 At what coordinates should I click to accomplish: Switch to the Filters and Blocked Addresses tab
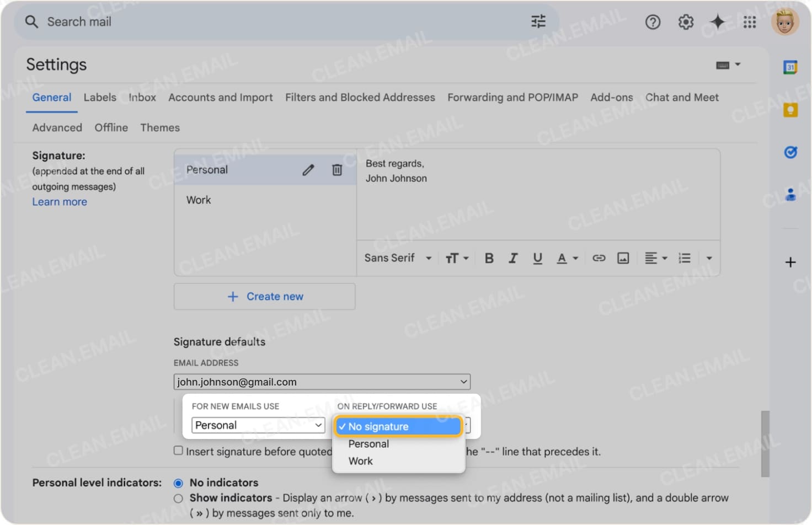[360, 97]
